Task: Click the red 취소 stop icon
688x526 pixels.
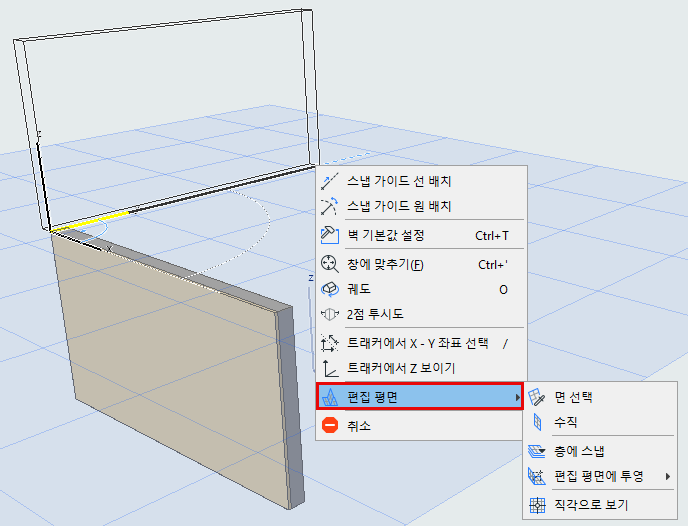Action: click(330, 426)
